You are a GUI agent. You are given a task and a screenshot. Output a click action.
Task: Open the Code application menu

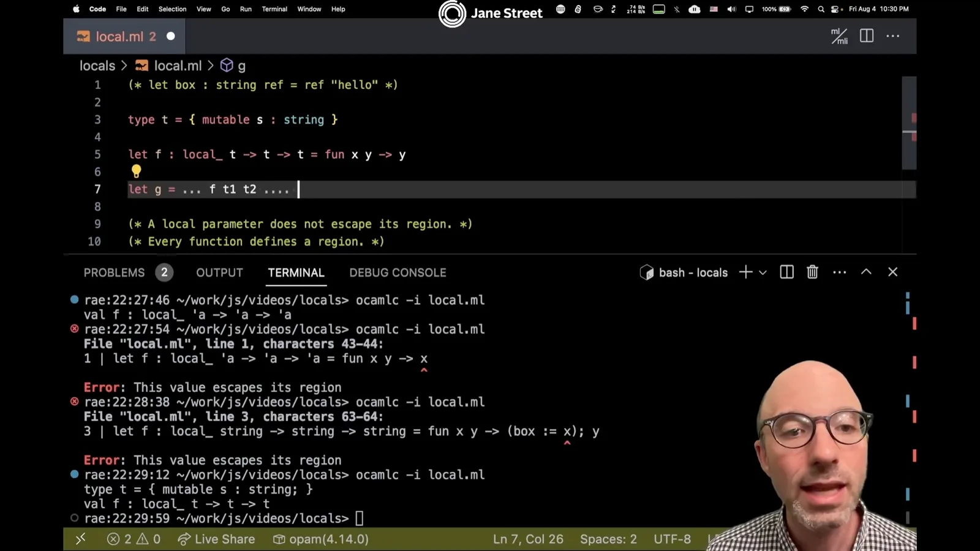97,9
